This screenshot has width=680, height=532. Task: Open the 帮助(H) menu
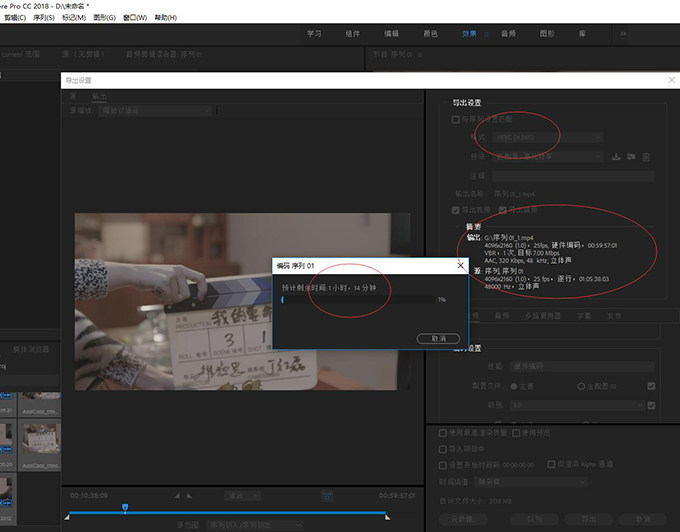166,18
